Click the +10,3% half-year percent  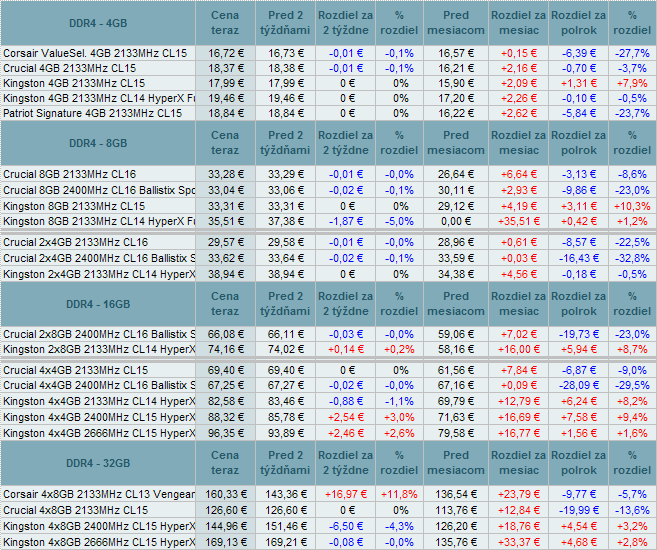(632, 206)
